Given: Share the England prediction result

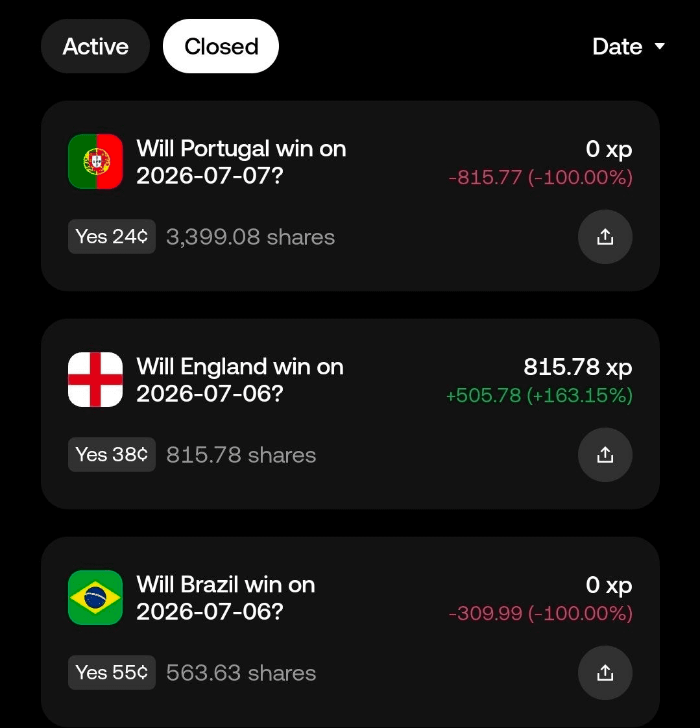Looking at the screenshot, I should pos(605,455).
